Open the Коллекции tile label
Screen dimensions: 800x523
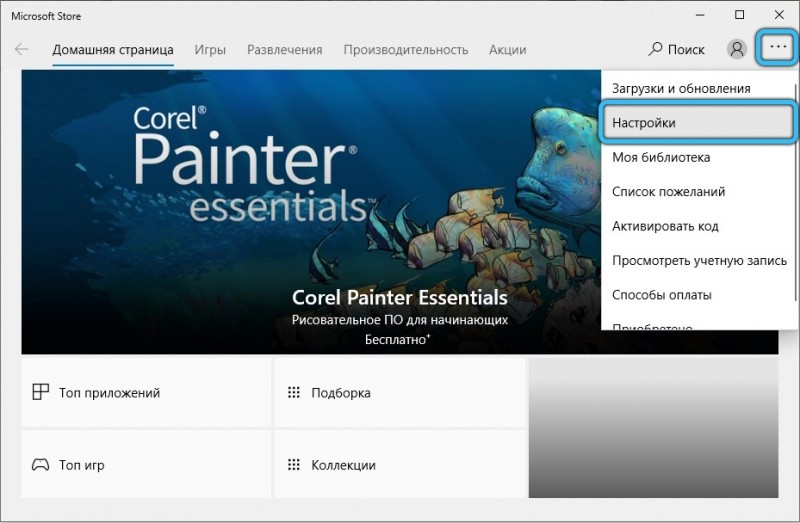(343, 465)
